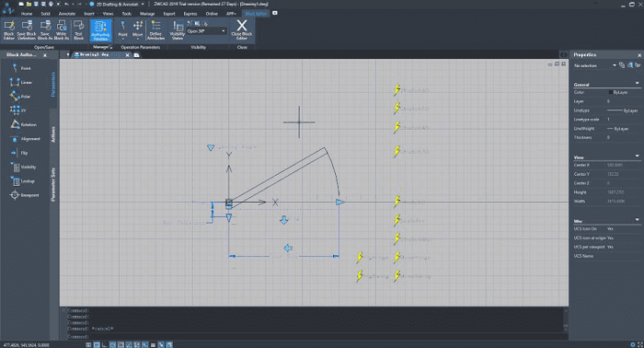Select Rotation parameter in authoring palette

coord(24,124)
